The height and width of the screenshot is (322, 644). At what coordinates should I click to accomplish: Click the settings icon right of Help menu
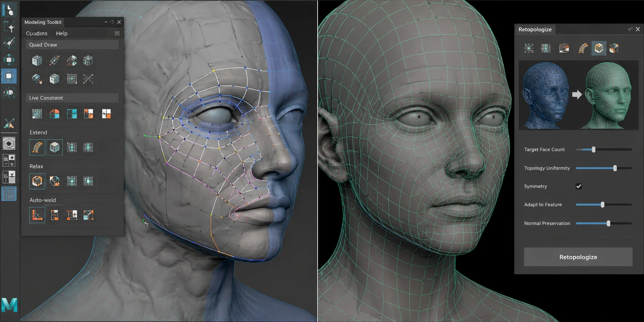tap(117, 33)
